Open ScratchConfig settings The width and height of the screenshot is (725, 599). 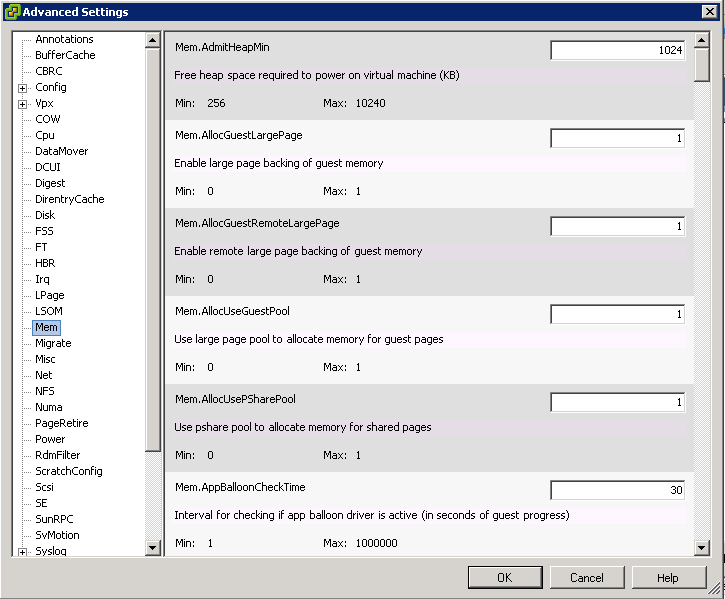point(69,471)
